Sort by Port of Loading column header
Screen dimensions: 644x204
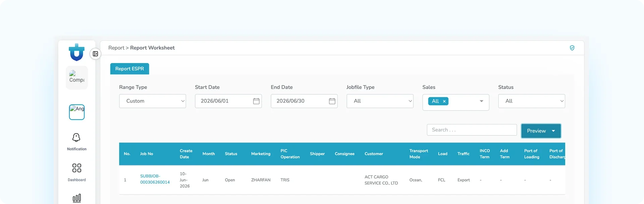(x=532, y=154)
